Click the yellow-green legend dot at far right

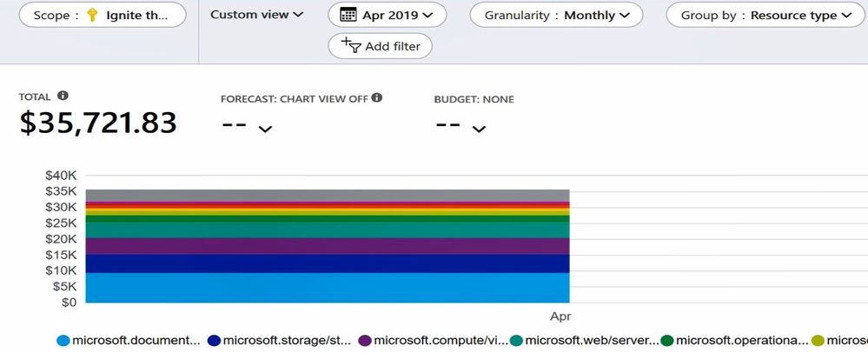coord(818,341)
